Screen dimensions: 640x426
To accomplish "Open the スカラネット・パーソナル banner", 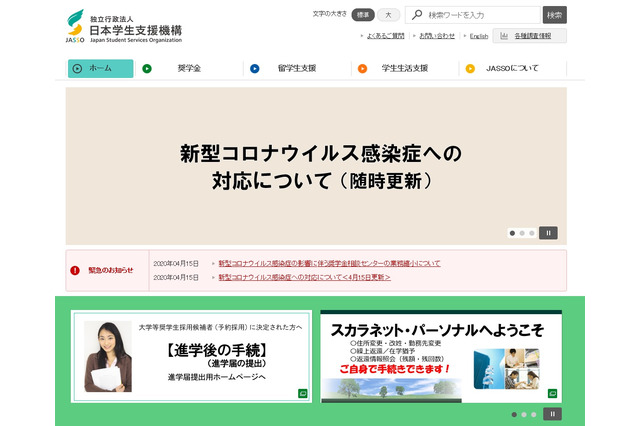I will (441, 356).
